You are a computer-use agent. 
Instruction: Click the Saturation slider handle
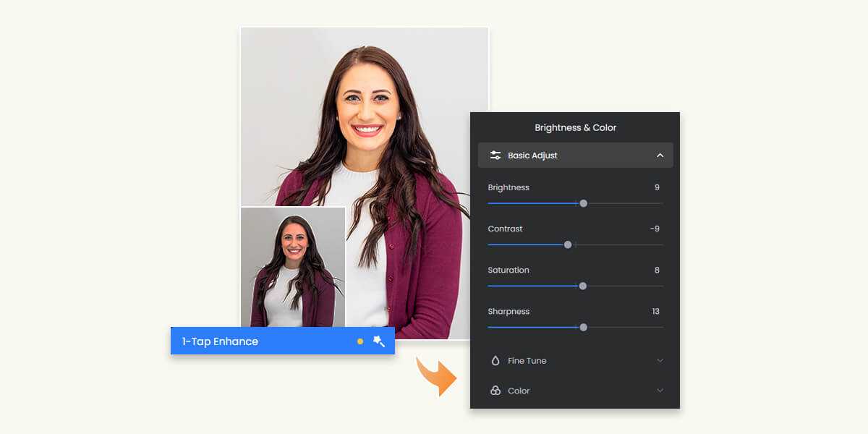pos(583,286)
